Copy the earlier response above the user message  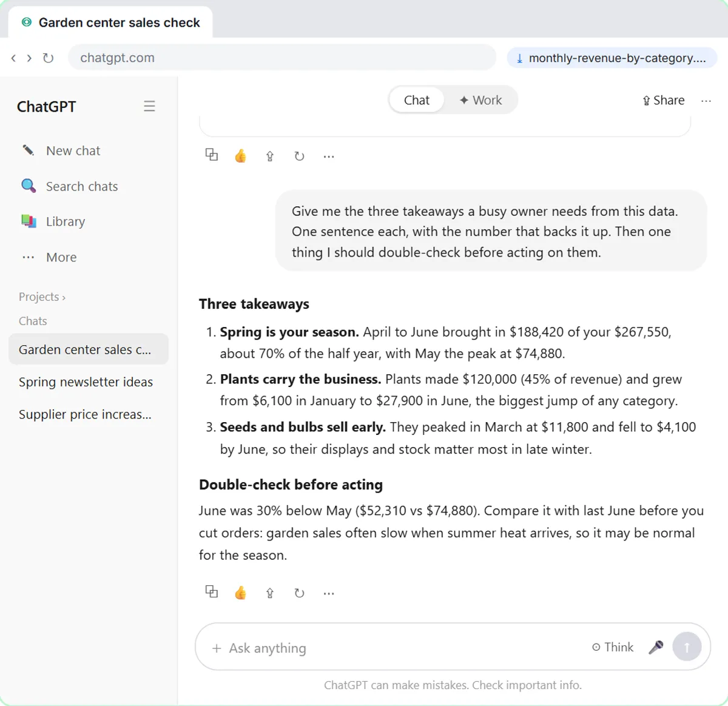pos(212,155)
